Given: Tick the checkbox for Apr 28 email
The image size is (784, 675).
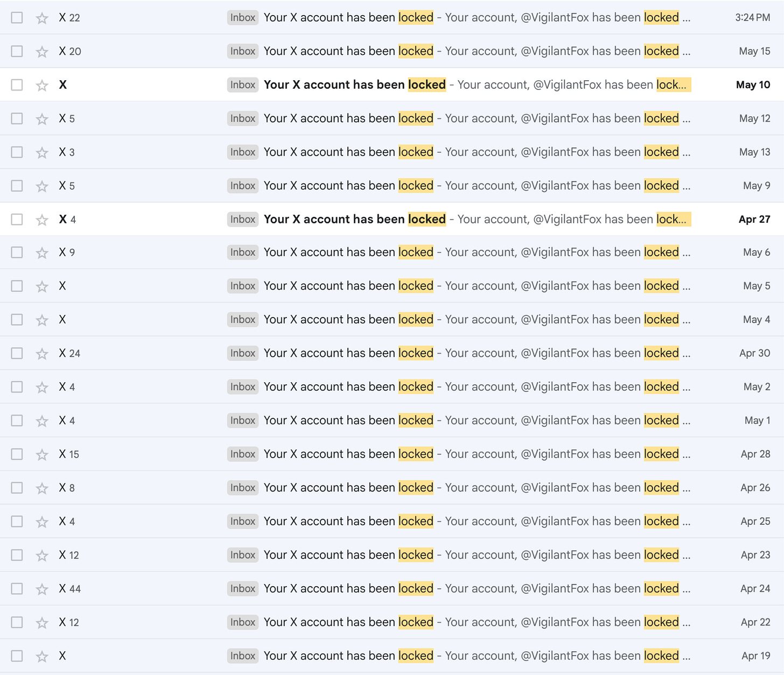Looking at the screenshot, I should [x=17, y=454].
